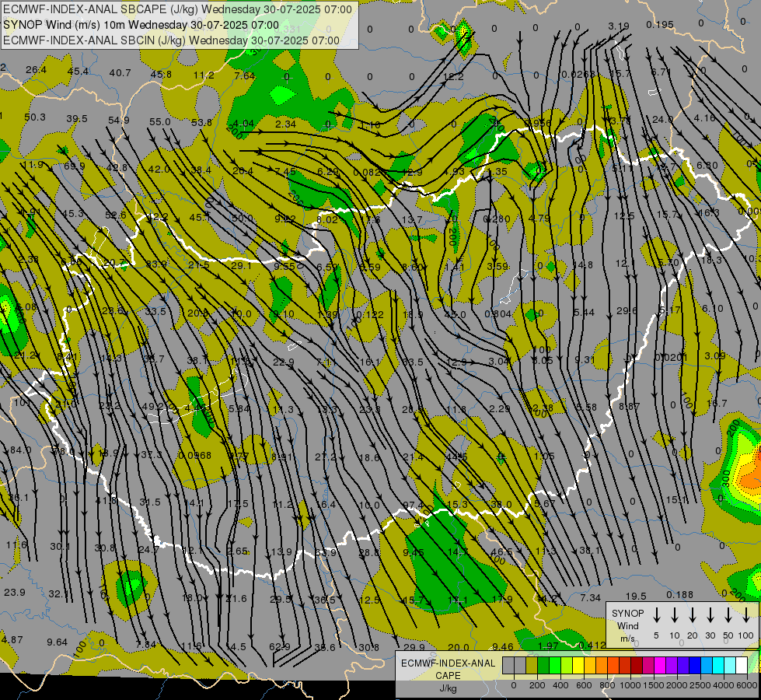Viewport: 761px width, 700px height.
Task: Click the 0.304 grid value on map
Action: pos(498,313)
